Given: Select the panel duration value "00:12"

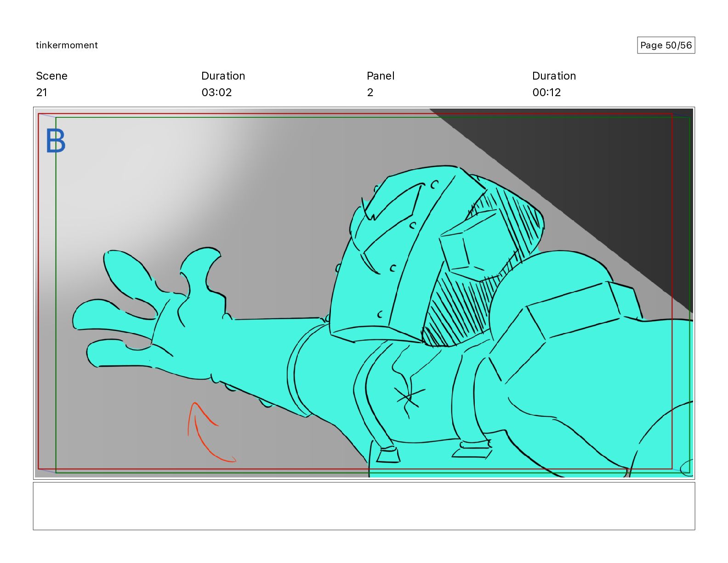Looking at the screenshot, I should 546,92.
